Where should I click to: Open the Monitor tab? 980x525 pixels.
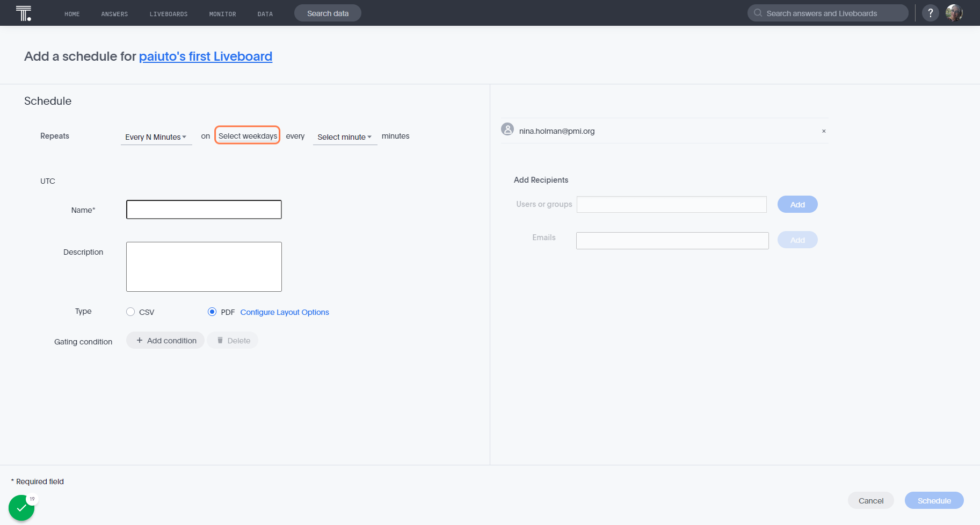click(222, 14)
